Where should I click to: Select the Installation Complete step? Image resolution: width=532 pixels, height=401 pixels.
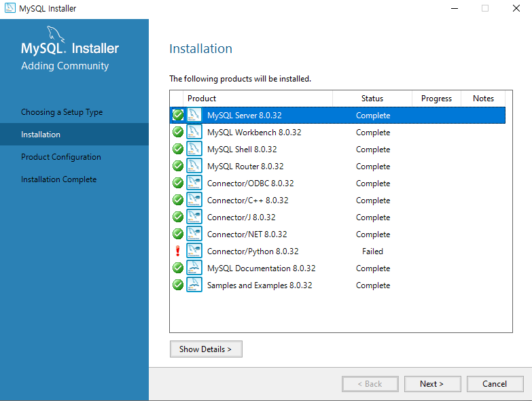coord(58,179)
